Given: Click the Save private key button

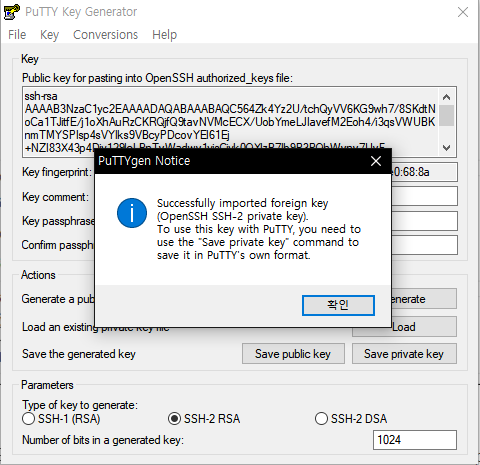Looking at the screenshot, I should [x=404, y=354].
